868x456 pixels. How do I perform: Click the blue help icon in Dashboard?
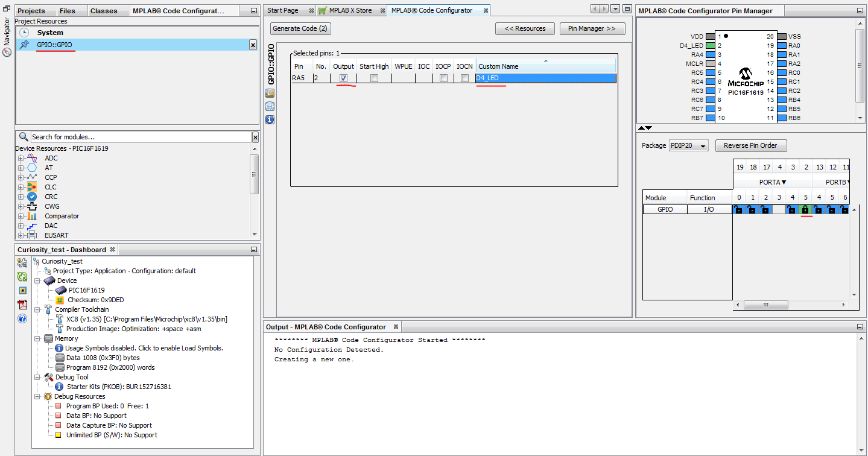(x=22, y=318)
